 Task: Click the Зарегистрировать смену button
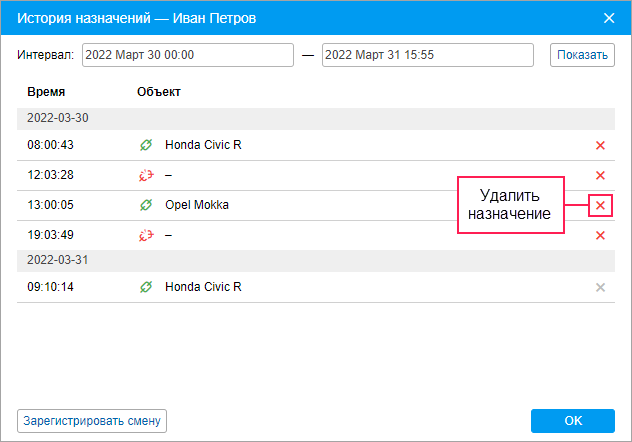click(x=92, y=420)
